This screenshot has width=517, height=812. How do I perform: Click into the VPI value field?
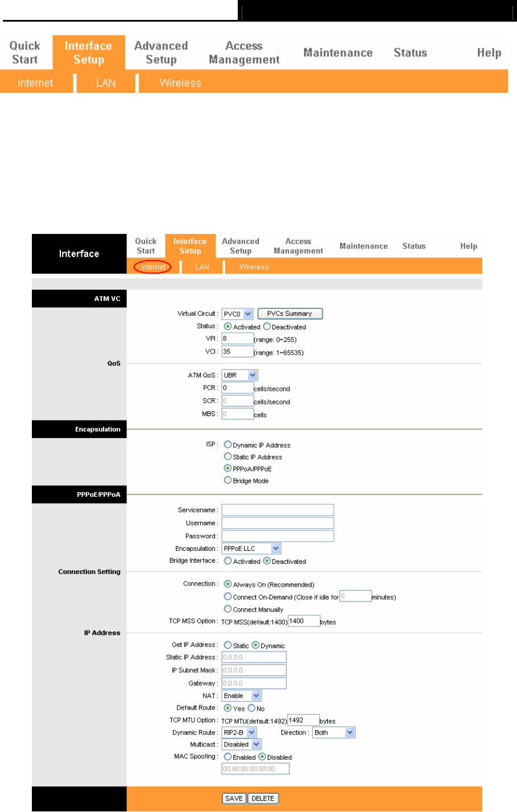click(238, 339)
